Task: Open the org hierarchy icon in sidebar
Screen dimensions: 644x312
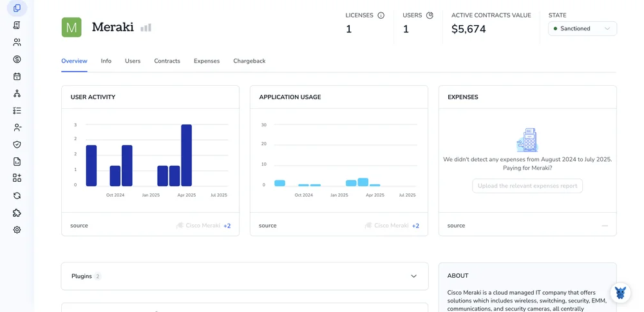Action: (17, 93)
